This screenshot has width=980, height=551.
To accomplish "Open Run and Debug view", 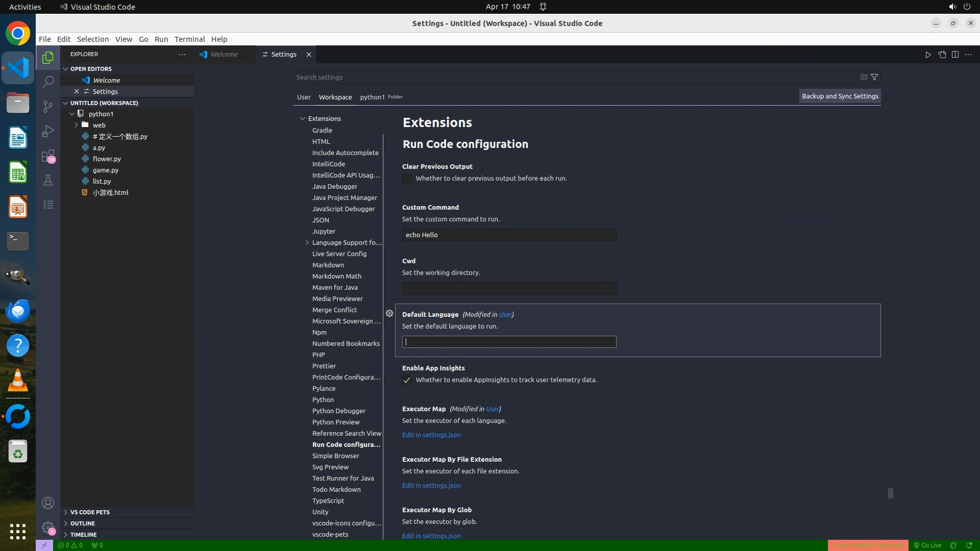I will tap(48, 131).
